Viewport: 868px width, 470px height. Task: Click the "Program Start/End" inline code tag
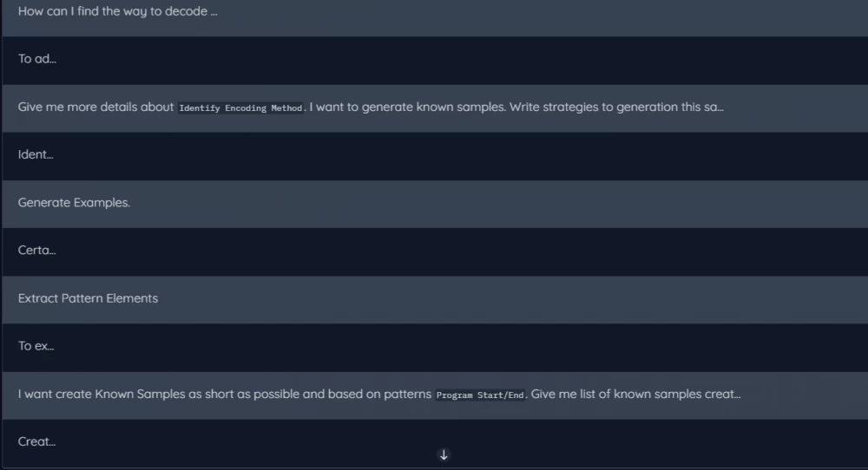tap(480, 395)
